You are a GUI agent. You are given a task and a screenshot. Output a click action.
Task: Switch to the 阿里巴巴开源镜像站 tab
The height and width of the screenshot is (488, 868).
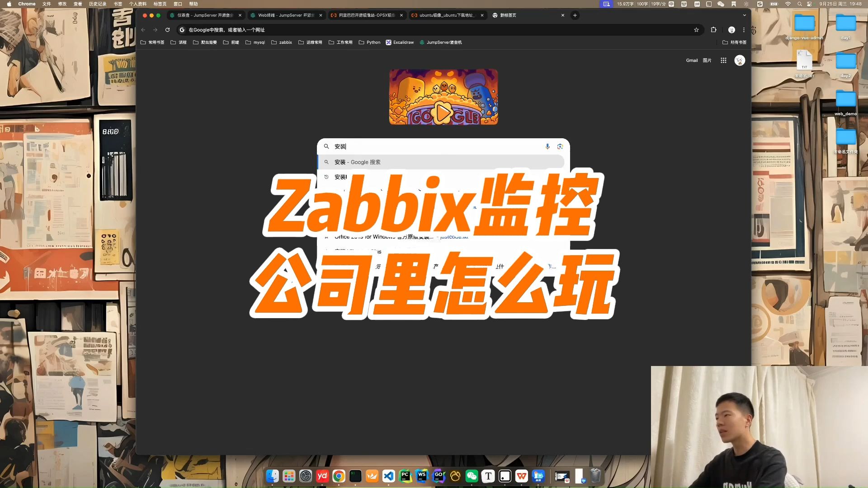367,15
